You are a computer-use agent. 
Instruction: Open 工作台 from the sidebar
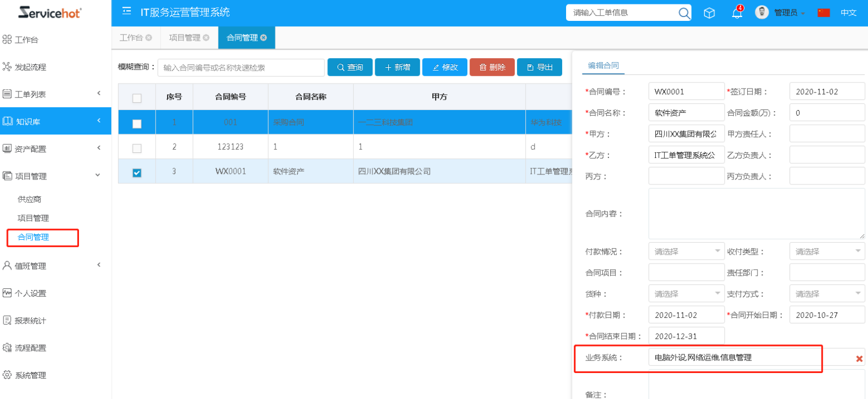pyautogui.click(x=27, y=40)
